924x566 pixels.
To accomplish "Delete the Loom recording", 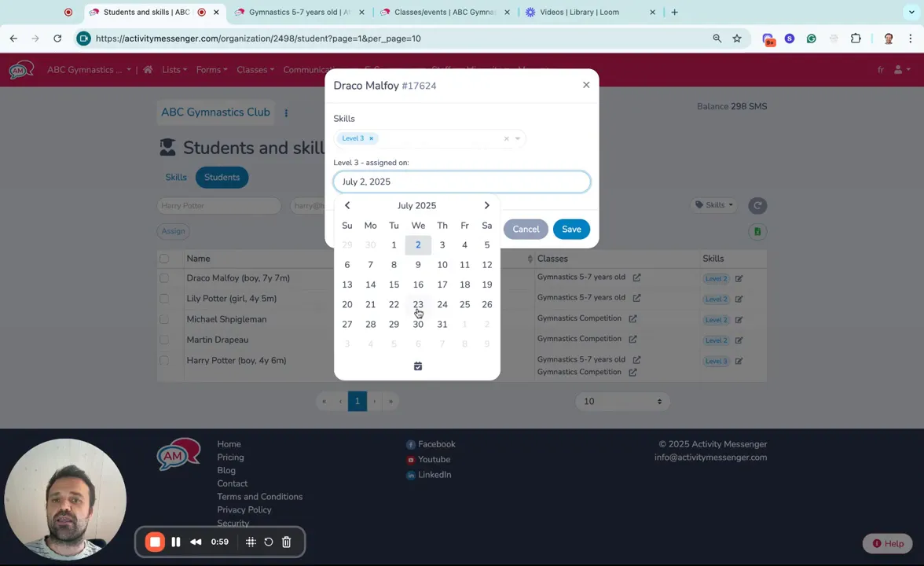I will 286,542.
